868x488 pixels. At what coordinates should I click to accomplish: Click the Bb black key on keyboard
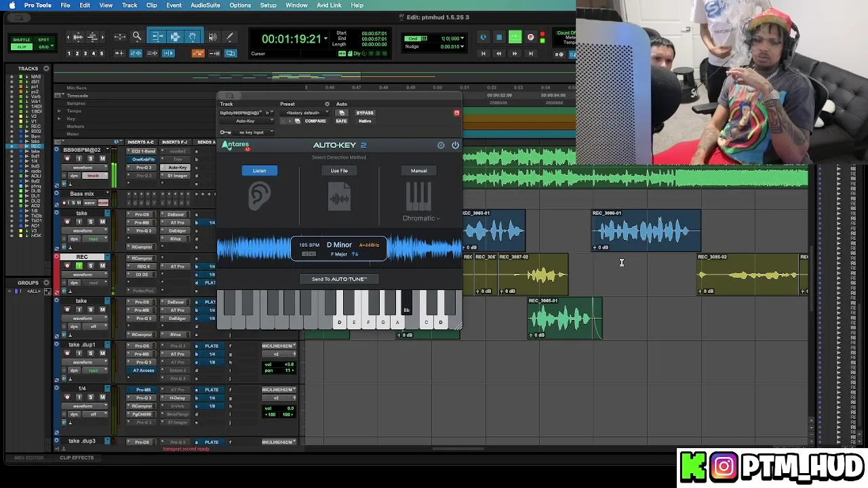406,303
